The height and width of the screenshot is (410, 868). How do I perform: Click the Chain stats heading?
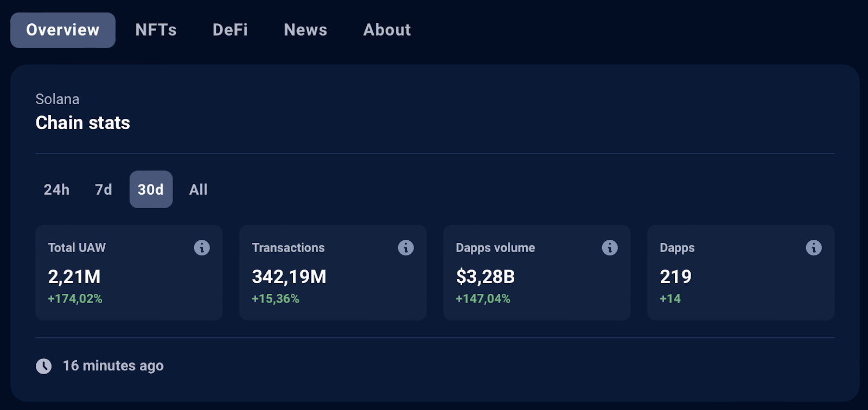[x=83, y=123]
